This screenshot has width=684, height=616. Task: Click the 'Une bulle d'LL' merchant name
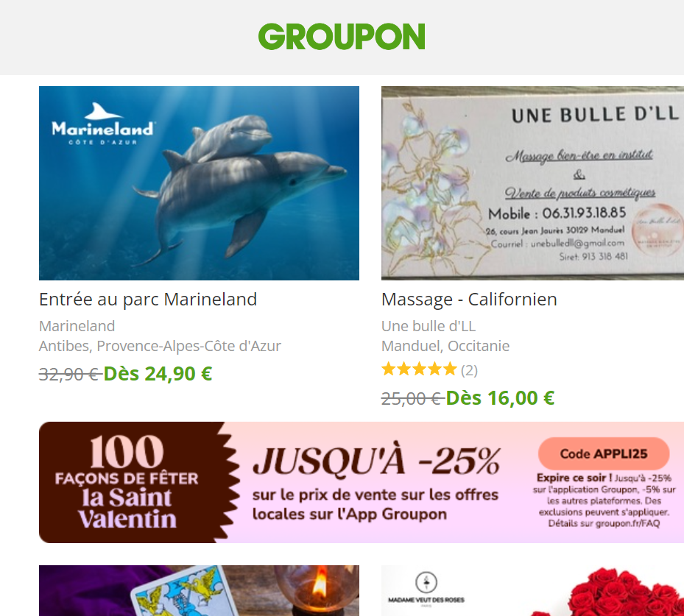(429, 326)
